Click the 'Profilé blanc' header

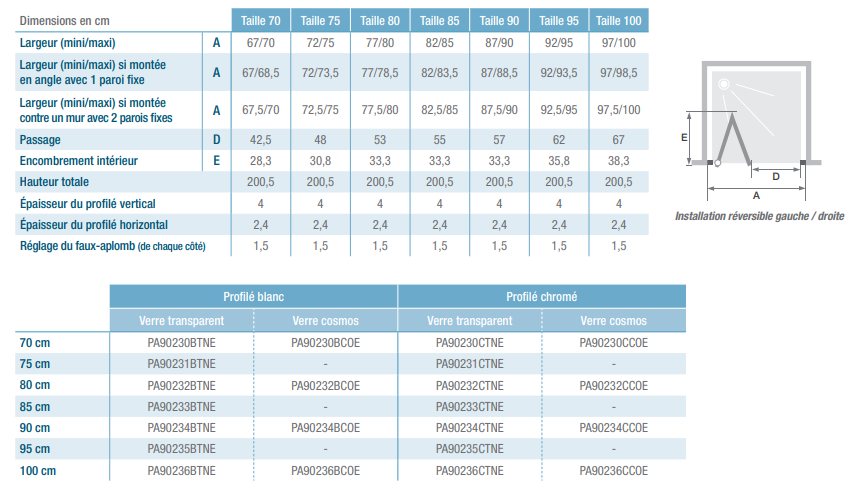(x=254, y=296)
